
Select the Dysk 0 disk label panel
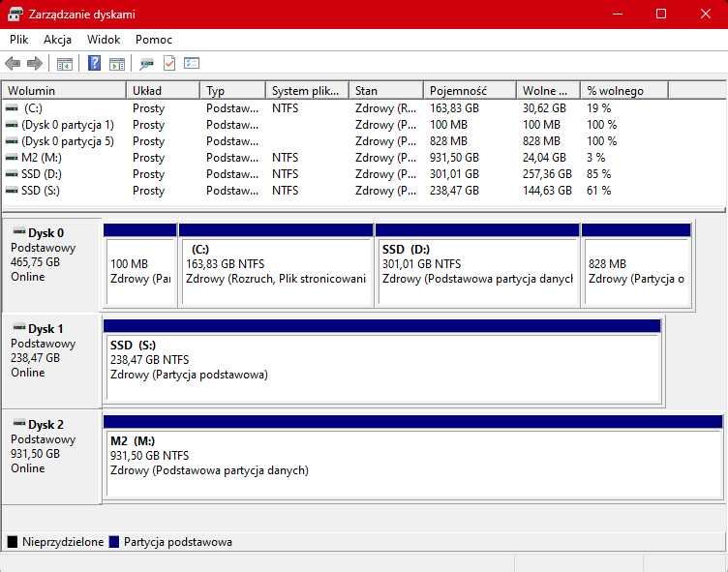coord(51,264)
